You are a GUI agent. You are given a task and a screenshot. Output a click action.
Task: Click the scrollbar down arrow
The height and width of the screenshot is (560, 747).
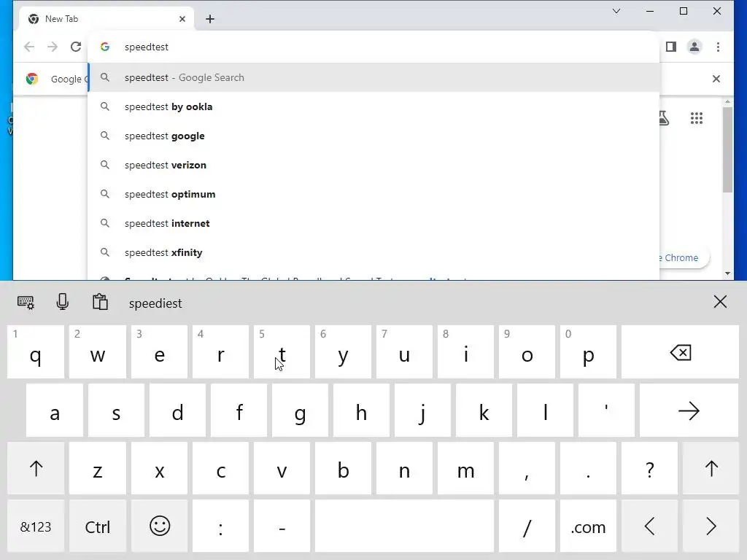[x=727, y=273]
